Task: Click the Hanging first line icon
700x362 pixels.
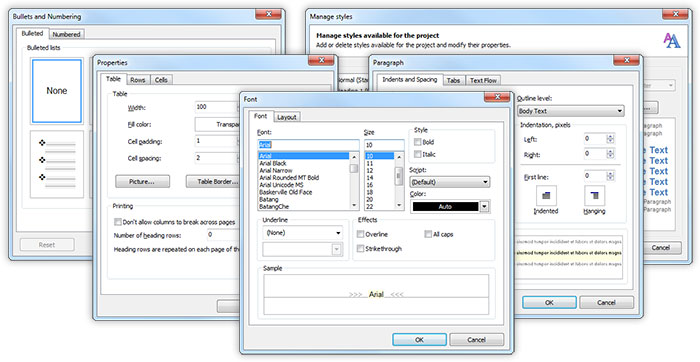Action: coord(594,196)
